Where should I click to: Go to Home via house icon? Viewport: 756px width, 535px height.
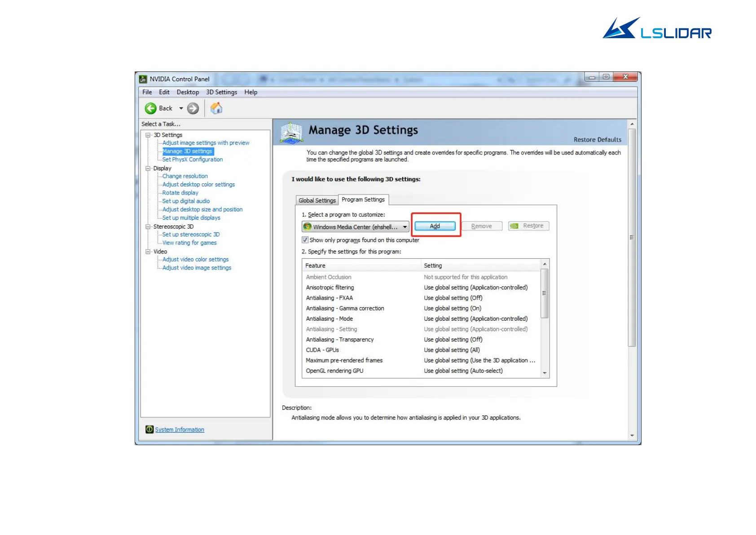click(x=216, y=108)
